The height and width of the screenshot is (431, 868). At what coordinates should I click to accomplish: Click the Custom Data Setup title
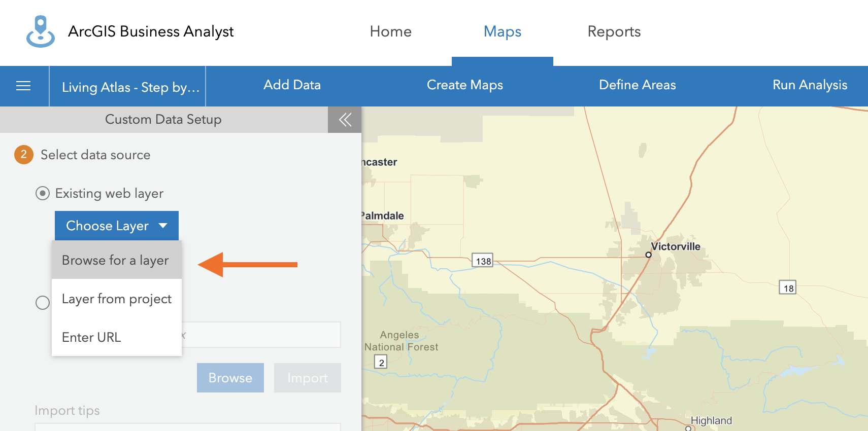(163, 119)
